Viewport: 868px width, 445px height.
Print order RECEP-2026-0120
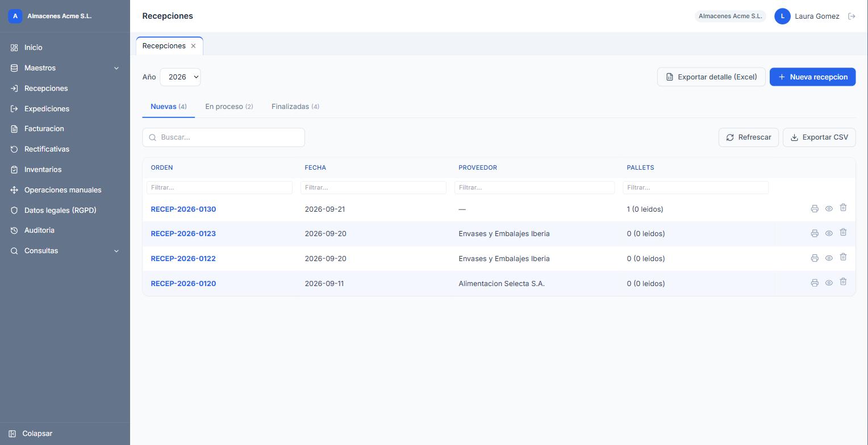[815, 283]
